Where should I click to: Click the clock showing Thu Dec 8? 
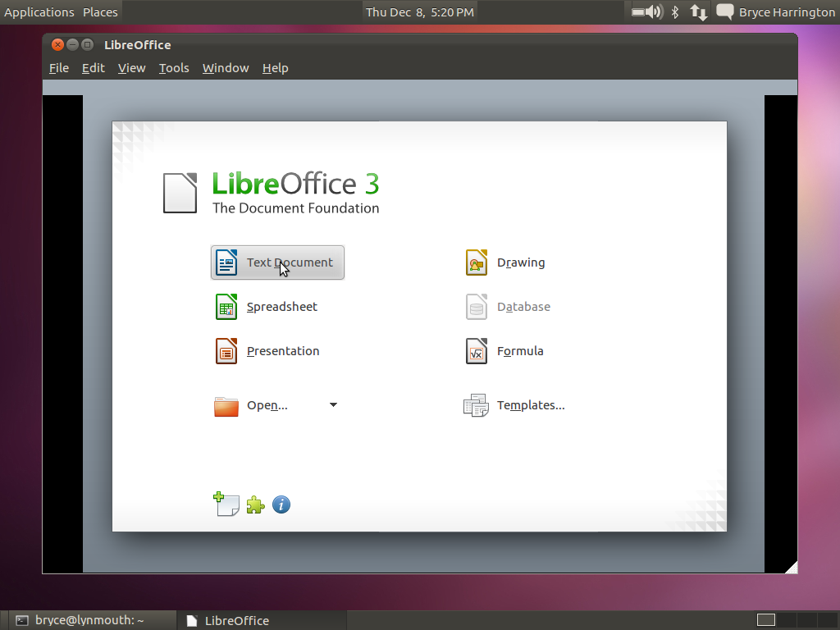[420, 12]
